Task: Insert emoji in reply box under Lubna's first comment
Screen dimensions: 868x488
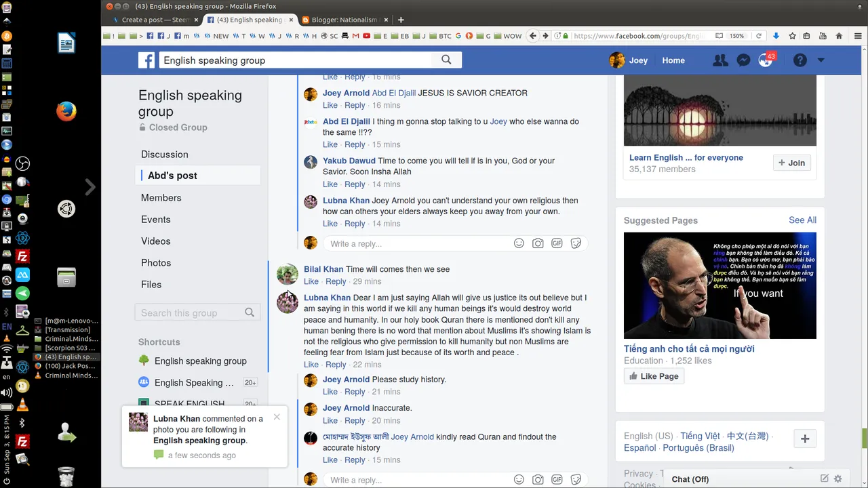Action: coord(519,243)
